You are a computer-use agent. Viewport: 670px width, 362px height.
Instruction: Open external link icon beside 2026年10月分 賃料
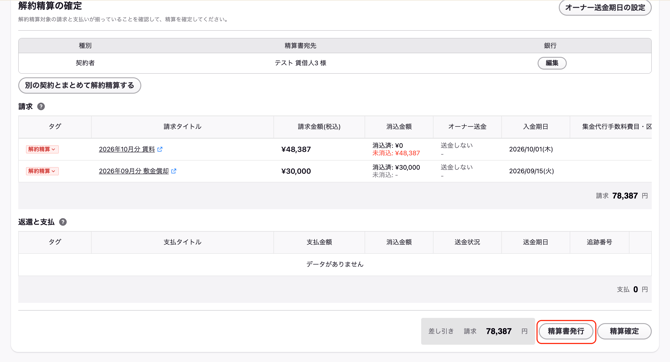coord(160,149)
